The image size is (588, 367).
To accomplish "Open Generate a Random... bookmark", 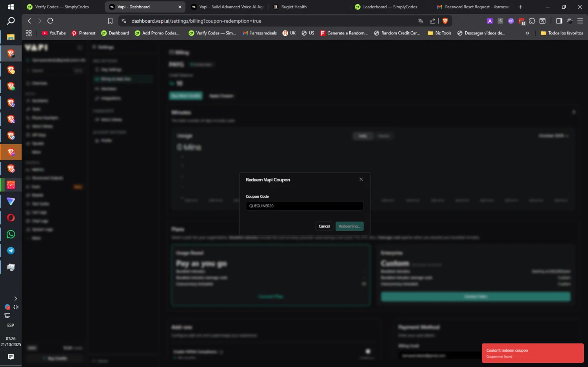I will pos(344,33).
